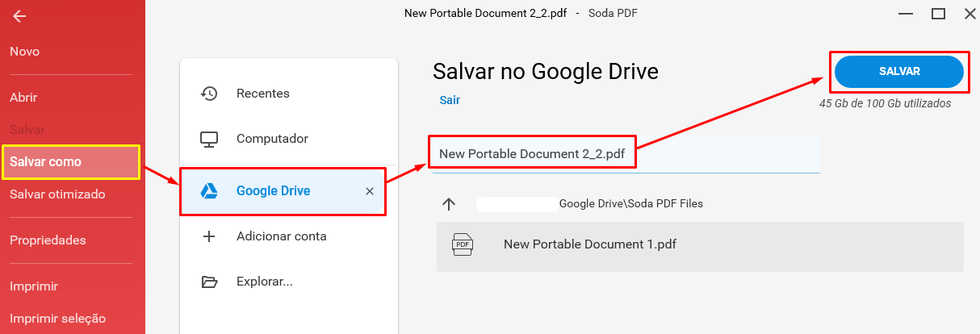Click the Google Drive logo icon

click(209, 191)
